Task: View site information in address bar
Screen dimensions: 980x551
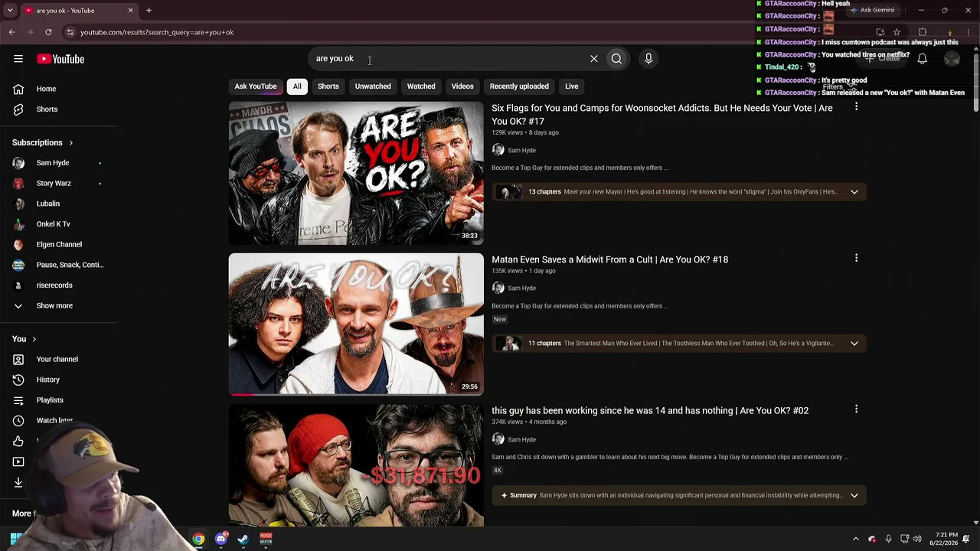Action: point(70,32)
